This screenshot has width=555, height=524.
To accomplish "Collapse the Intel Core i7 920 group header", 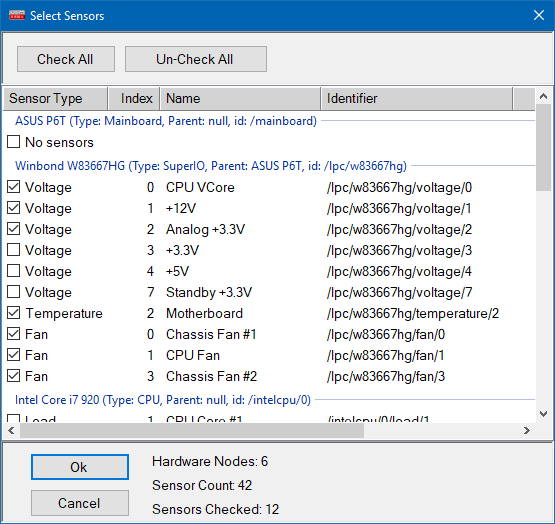I will coord(163,400).
